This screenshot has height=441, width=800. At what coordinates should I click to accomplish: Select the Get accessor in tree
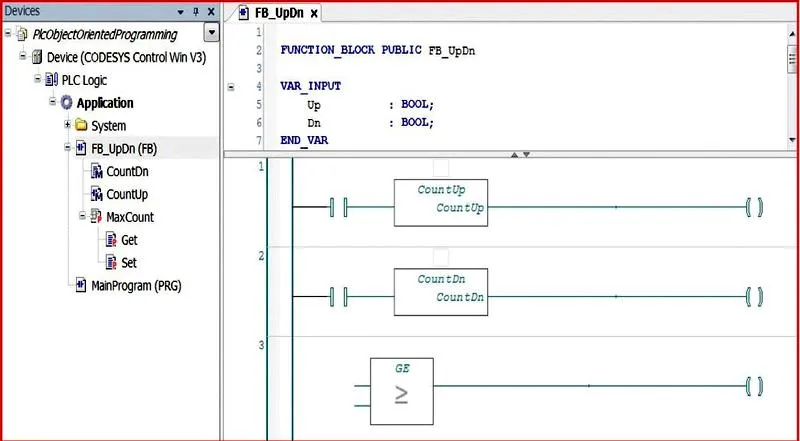click(130, 240)
